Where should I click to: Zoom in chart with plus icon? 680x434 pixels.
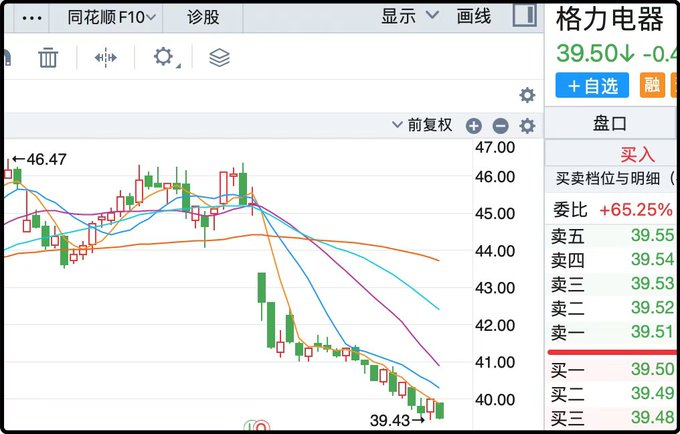click(474, 126)
